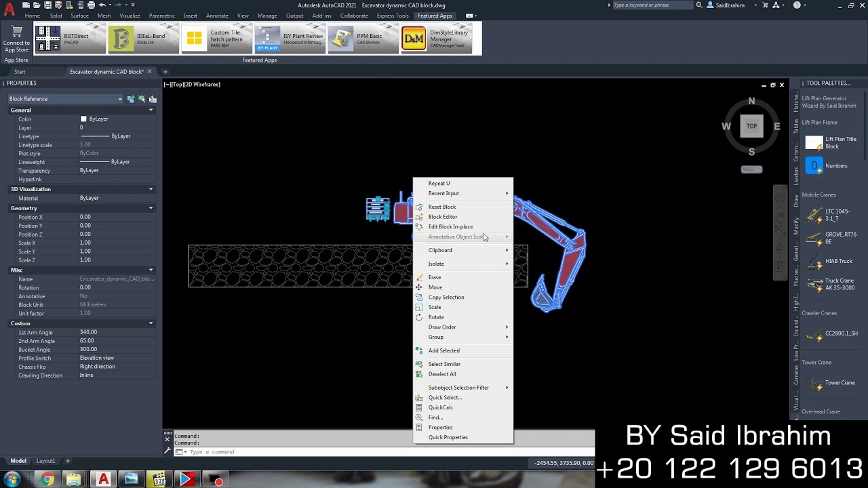Switch to the Home ribbon tab
Screen dimensions: 868x488
pyautogui.click(x=32, y=16)
